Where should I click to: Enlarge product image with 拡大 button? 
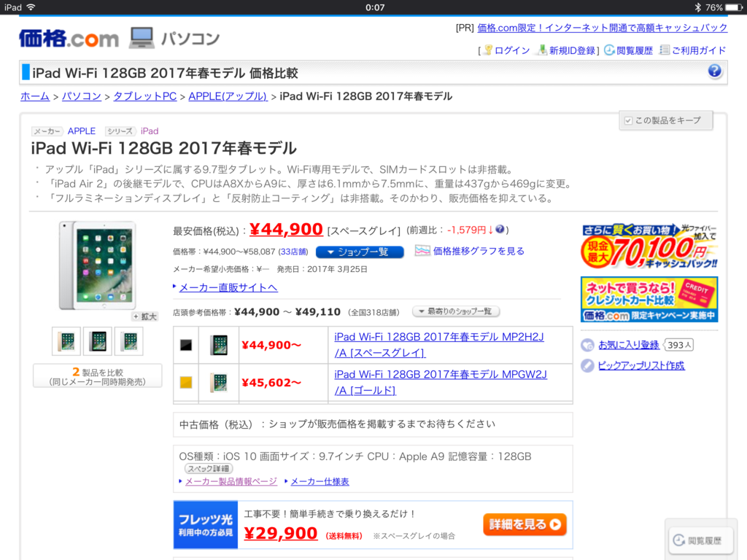click(145, 316)
